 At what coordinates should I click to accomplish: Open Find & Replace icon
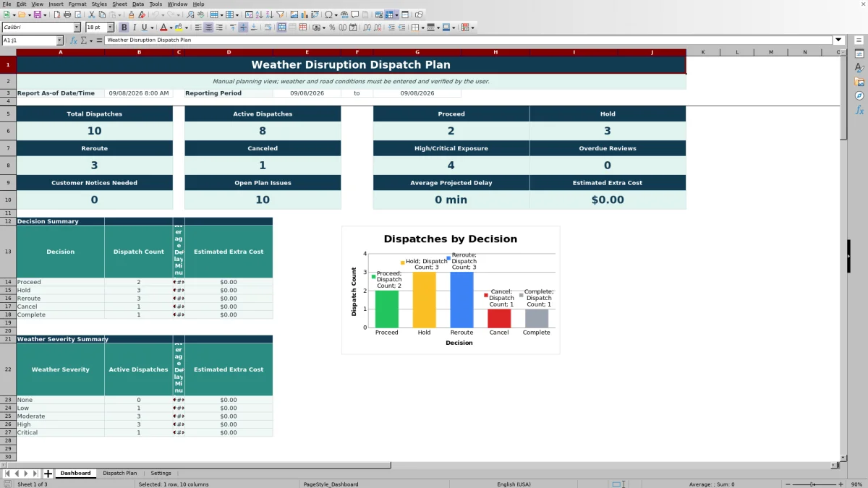190,14
